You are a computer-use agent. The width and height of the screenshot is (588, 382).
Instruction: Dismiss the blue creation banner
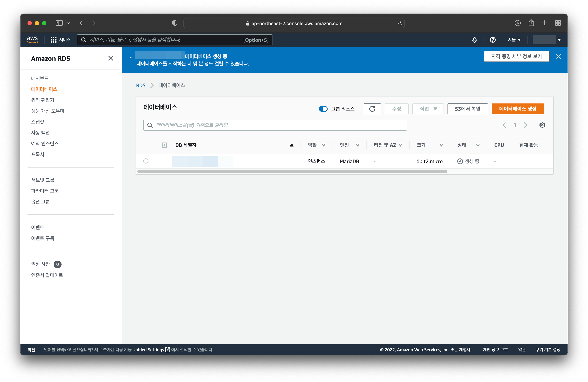coord(558,56)
